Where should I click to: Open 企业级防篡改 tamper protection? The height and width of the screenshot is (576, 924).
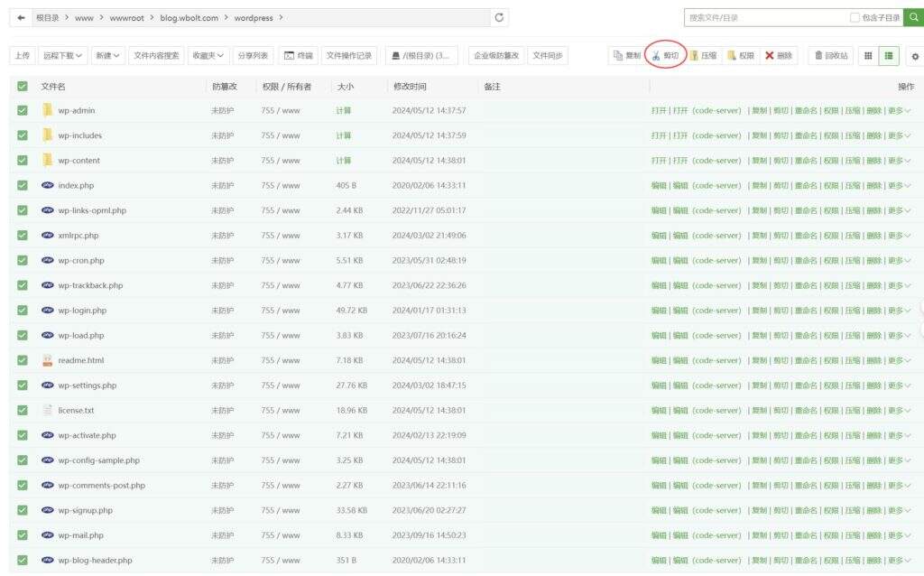[x=496, y=55]
